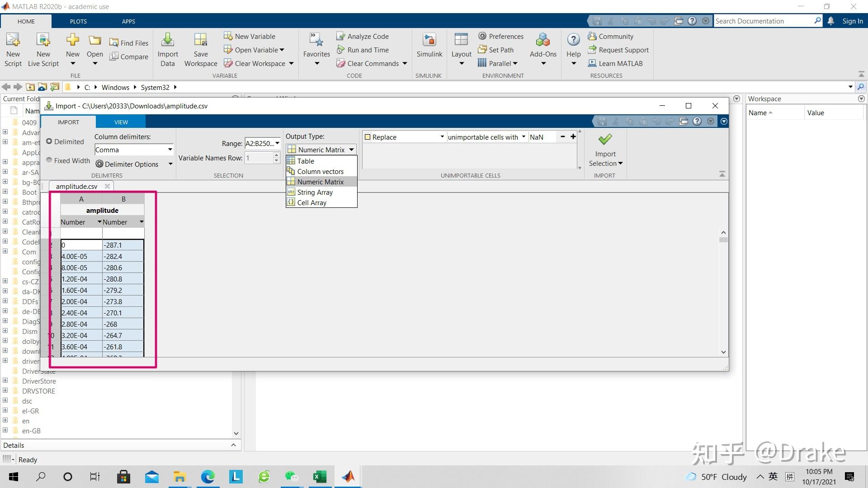Screen dimensions: 868x488
Task: Choose Table from Output Type list
Action: click(306, 161)
